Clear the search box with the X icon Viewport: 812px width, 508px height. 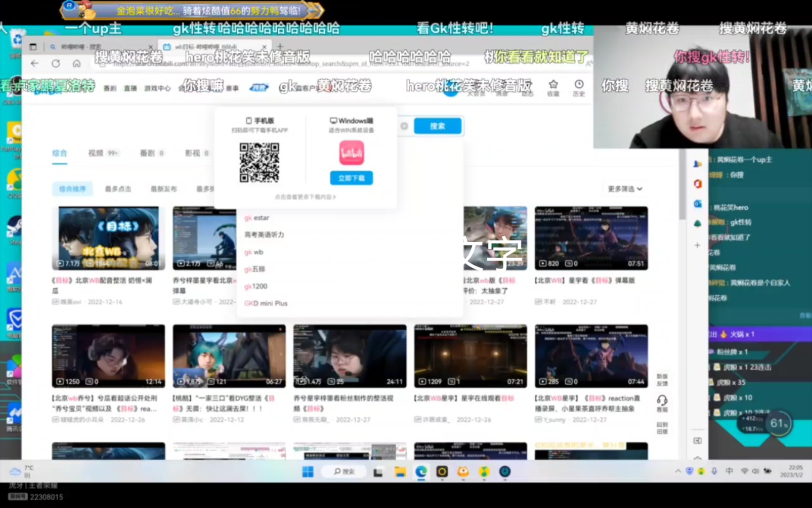coord(404,126)
